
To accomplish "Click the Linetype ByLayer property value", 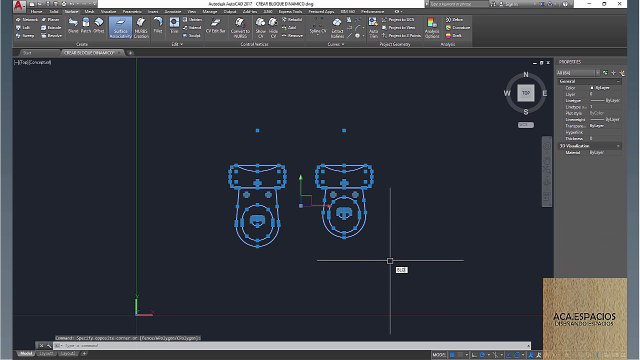I will click(605, 100).
